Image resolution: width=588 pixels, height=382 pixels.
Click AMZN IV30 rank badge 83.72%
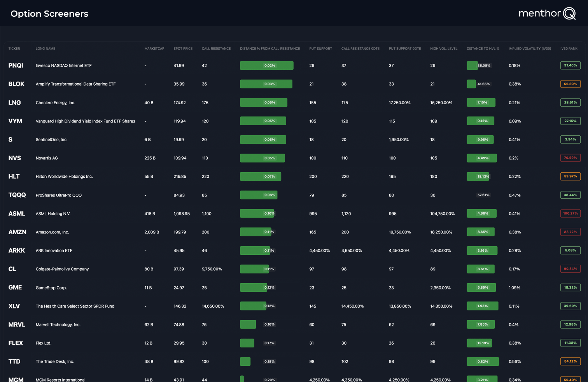click(570, 232)
